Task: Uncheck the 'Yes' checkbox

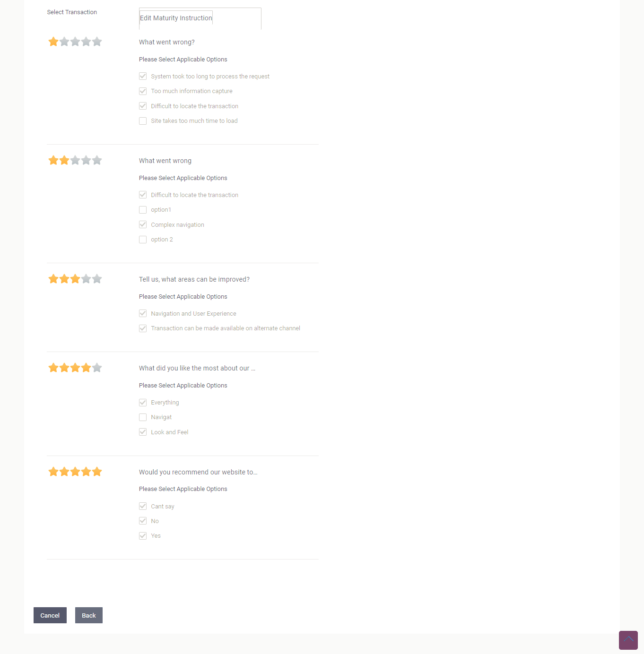Action: 143,535
